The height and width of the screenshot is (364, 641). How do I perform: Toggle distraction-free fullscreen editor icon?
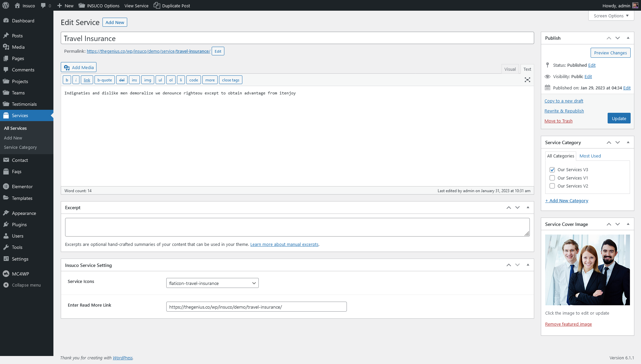click(527, 80)
